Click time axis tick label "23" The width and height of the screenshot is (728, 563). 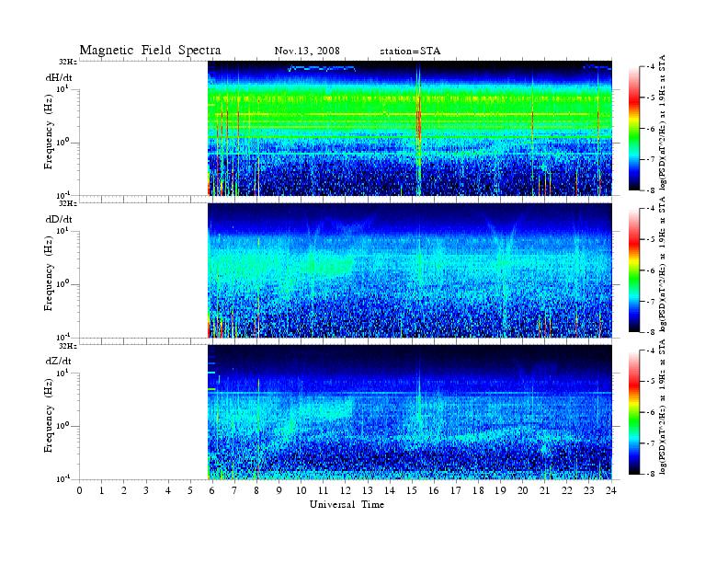click(589, 491)
